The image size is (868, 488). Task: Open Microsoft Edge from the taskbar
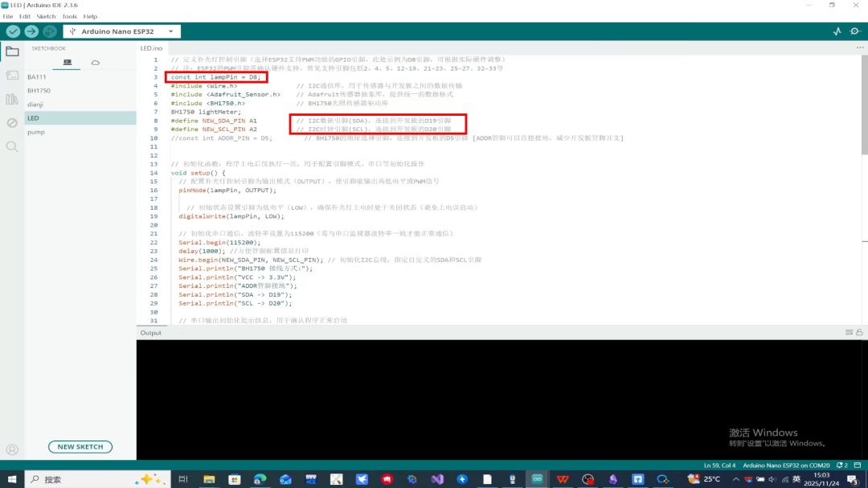pos(260,479)
